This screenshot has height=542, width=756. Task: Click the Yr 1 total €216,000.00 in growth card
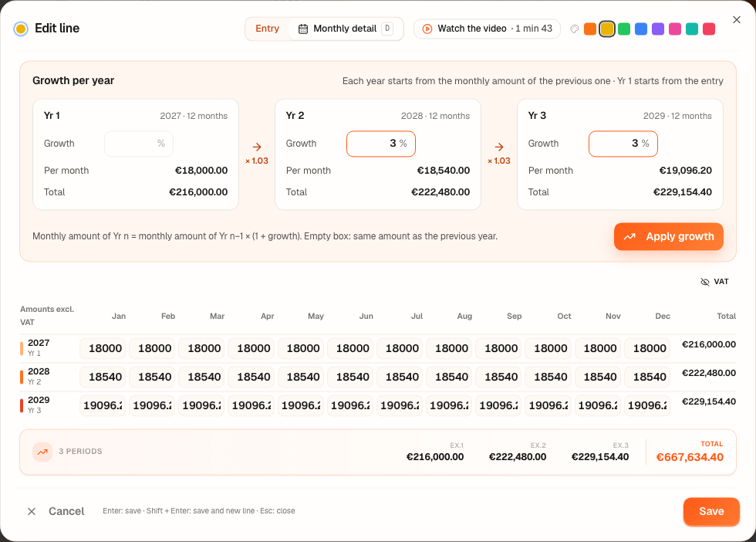tap(198, 192)
